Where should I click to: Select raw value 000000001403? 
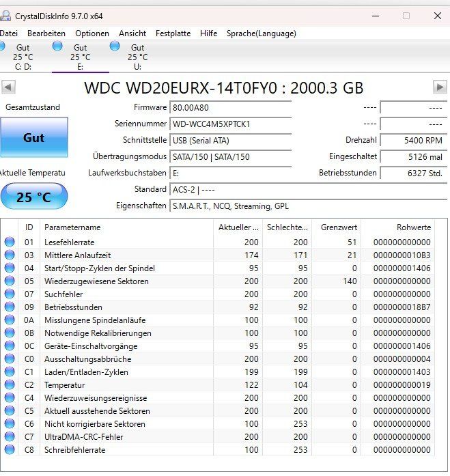pos(402,372)
